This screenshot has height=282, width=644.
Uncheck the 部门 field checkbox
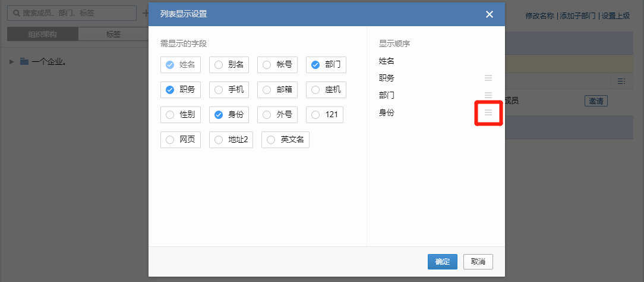point(315,65)
